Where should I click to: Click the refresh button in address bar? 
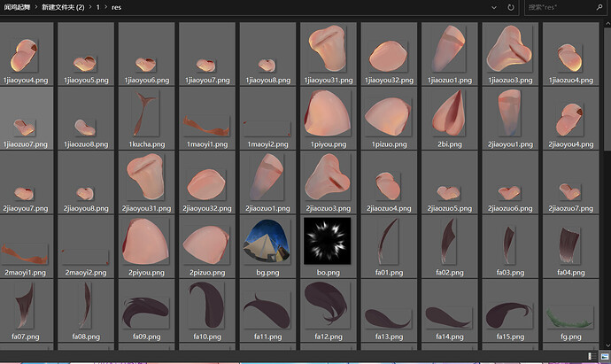click(511, 7)
